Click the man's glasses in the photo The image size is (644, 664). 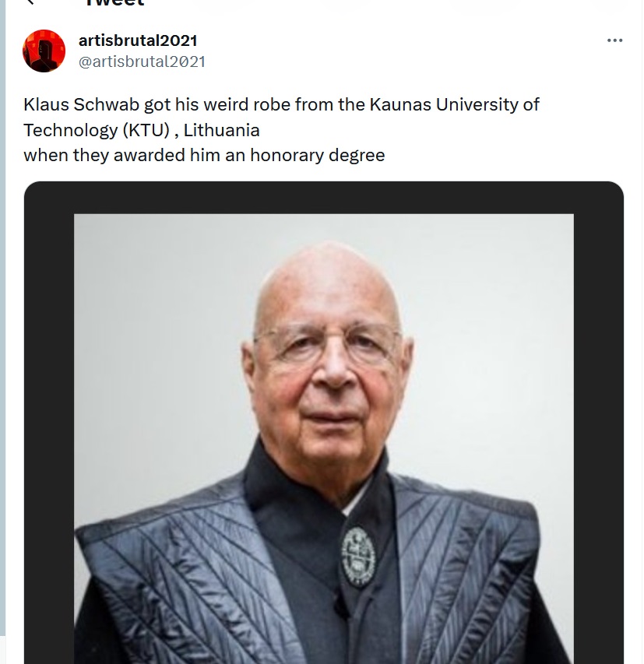[326, 343]
